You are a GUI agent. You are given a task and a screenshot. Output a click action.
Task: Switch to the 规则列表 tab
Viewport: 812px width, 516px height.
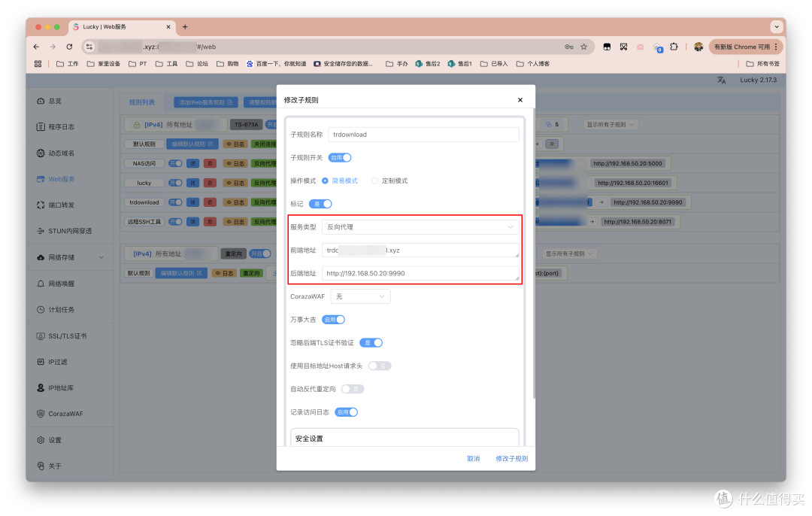pos(142,102)
